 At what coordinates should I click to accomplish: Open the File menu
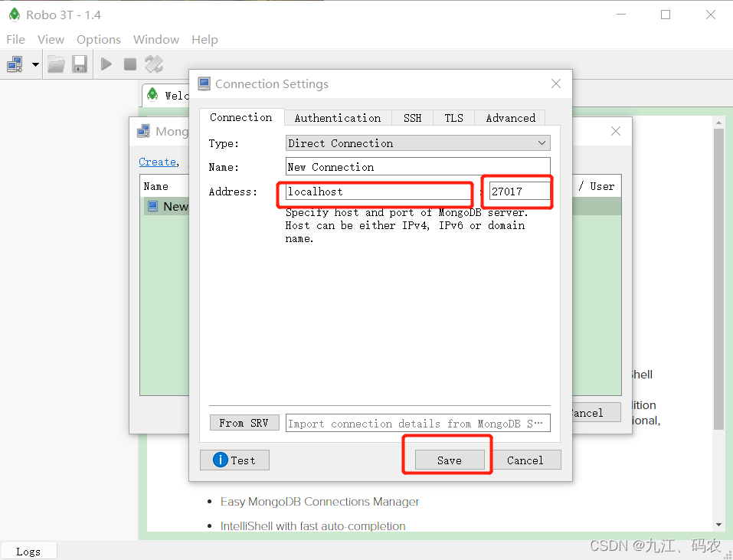16,40
